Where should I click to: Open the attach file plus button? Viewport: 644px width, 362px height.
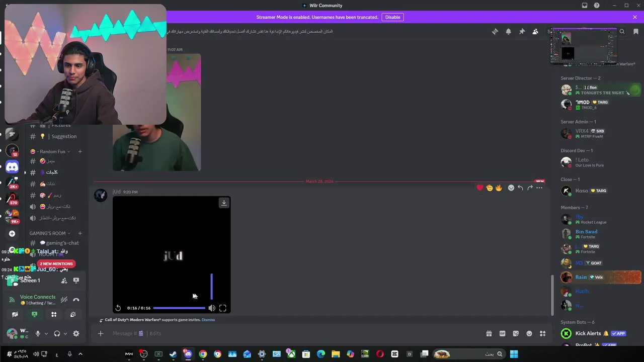click(101, 333)
